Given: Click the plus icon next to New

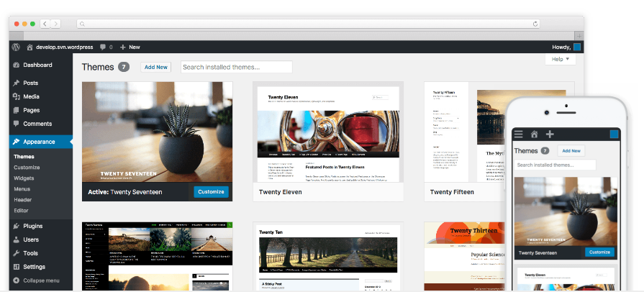Looking at the screenshot, I should tap(123, 47).
